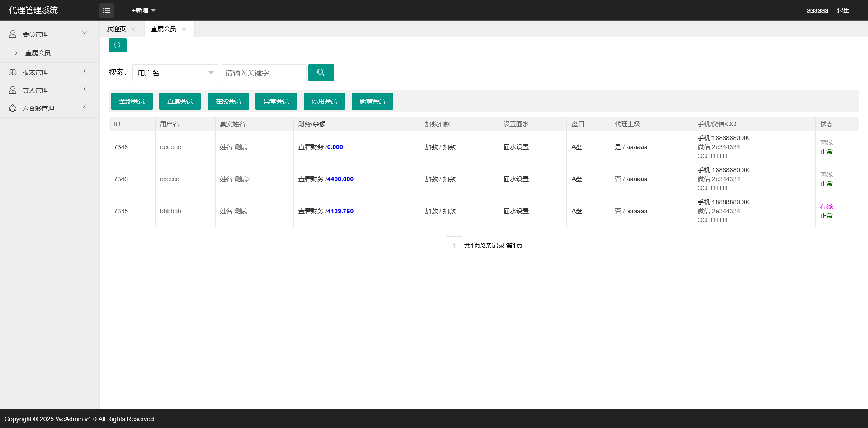
Task: Close the 直属会员 tab via its X
Action: pos(184,29)
